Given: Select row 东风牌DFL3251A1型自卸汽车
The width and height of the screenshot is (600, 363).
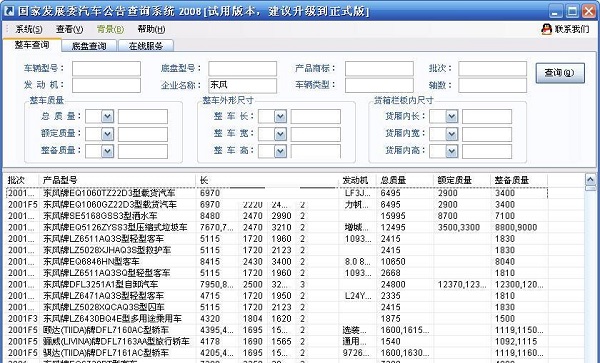Looking at the screenshot, I should [277, 285].
